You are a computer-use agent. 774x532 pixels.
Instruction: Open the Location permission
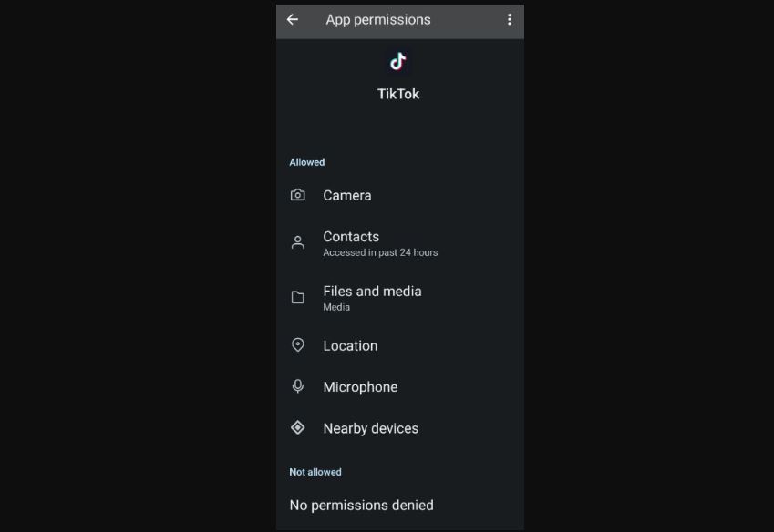(x=400, y=345)
